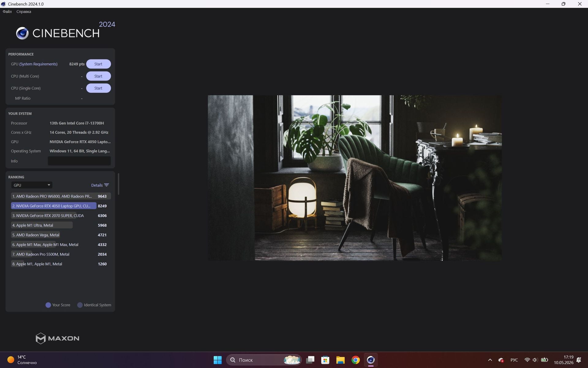
Task: Click Cinebench icon in taskbar
Action: 371,360
